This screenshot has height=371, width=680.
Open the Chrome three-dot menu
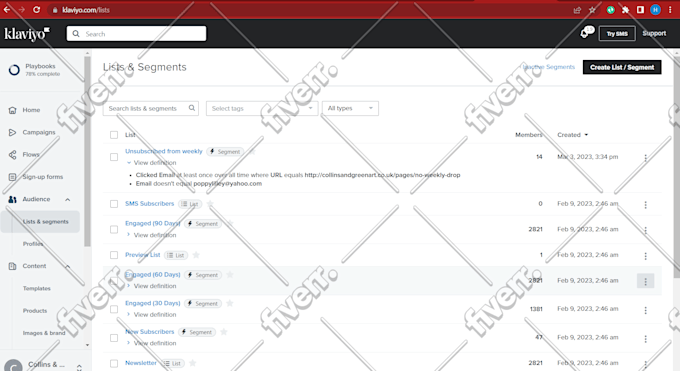(x=670, y=10)
